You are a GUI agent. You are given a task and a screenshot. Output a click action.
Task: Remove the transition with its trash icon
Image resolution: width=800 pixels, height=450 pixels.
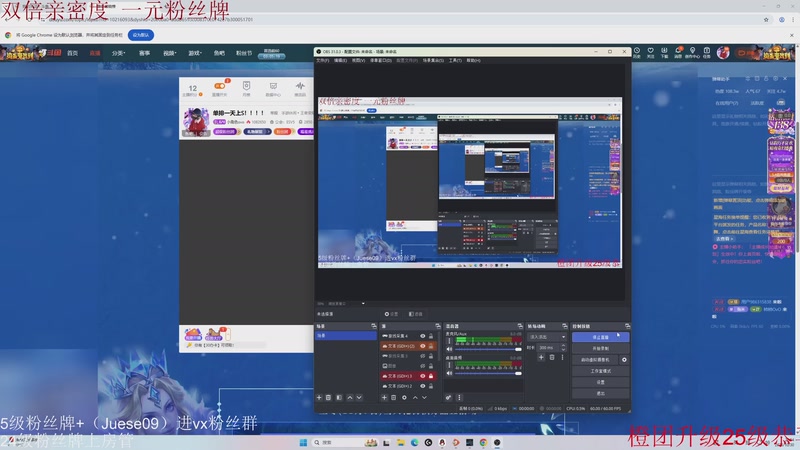(x=552, y=358)
